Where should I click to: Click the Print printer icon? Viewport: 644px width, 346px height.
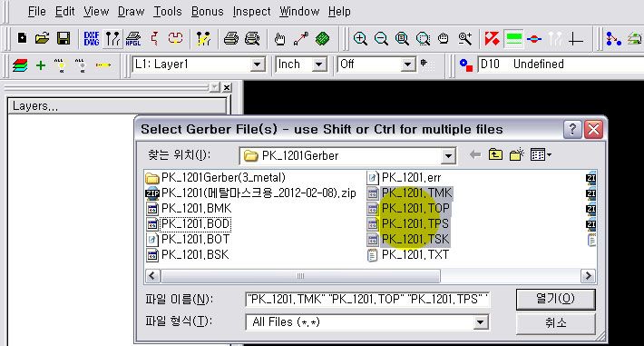[x=231, y=39]
